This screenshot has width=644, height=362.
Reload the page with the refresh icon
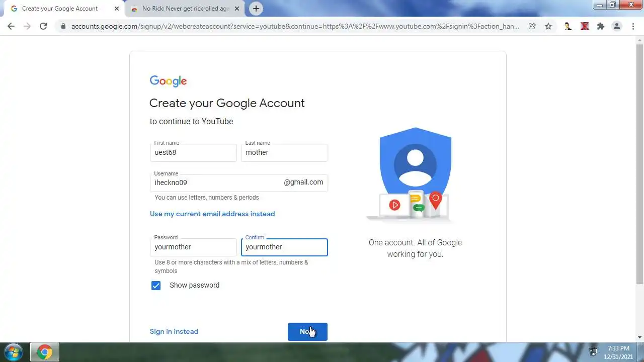pyautogui.click(x=43, y=26)
